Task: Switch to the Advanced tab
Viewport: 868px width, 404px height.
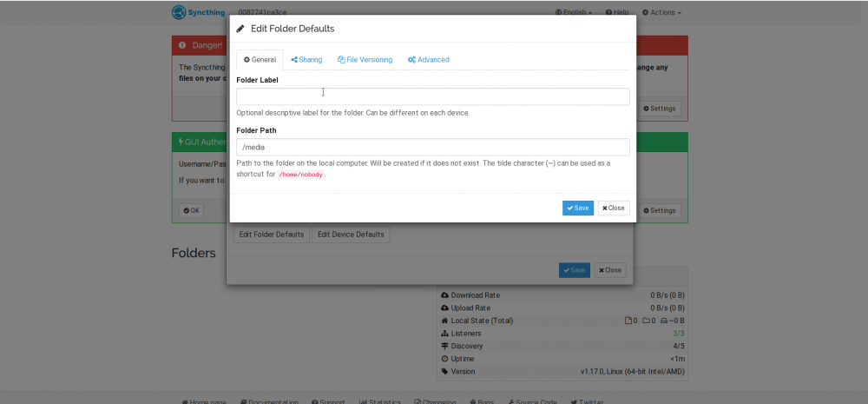Action: tap(429, 60)
